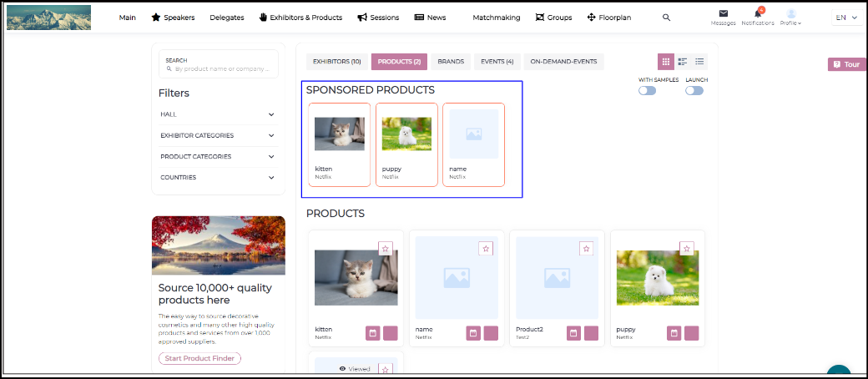Expand the Exhibitor Categories filter
Screen dimensions: 868x379
(218, 135)
